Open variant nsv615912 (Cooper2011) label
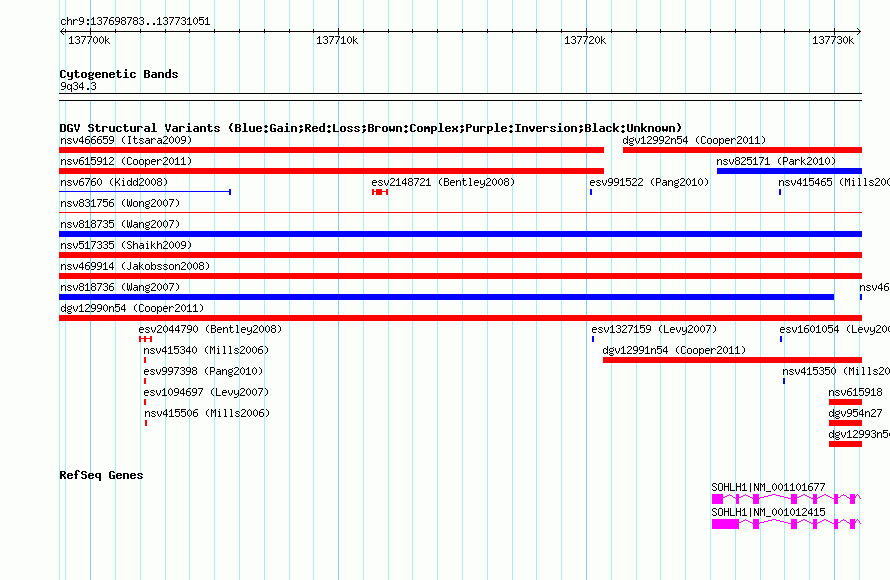The image size is (890, 580). [126, 161]
